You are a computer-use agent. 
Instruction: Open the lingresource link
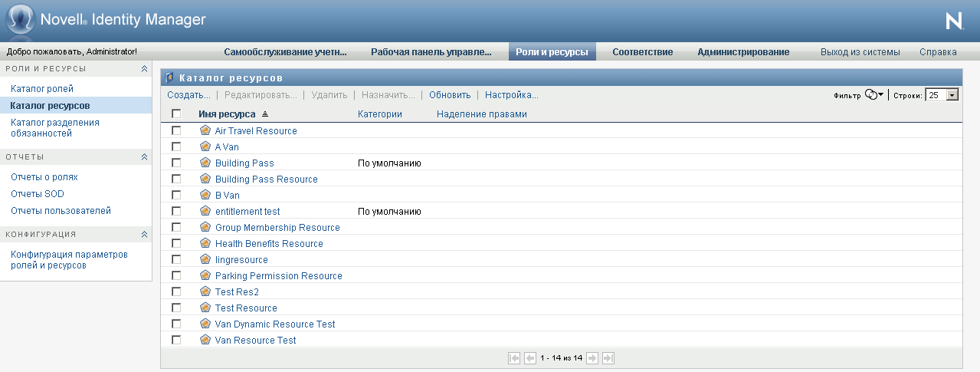[241, 260]
